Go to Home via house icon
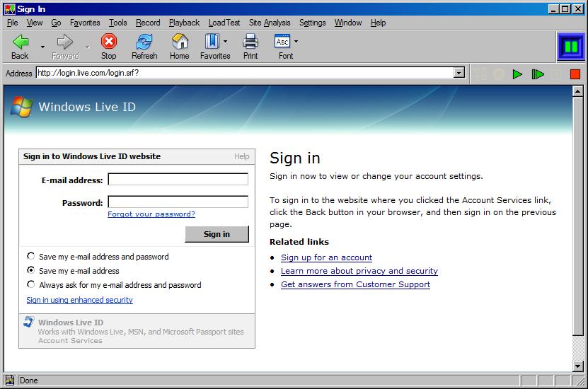This screenshot has height=389, width=588. pyautogui.click(x=180, y=41)
